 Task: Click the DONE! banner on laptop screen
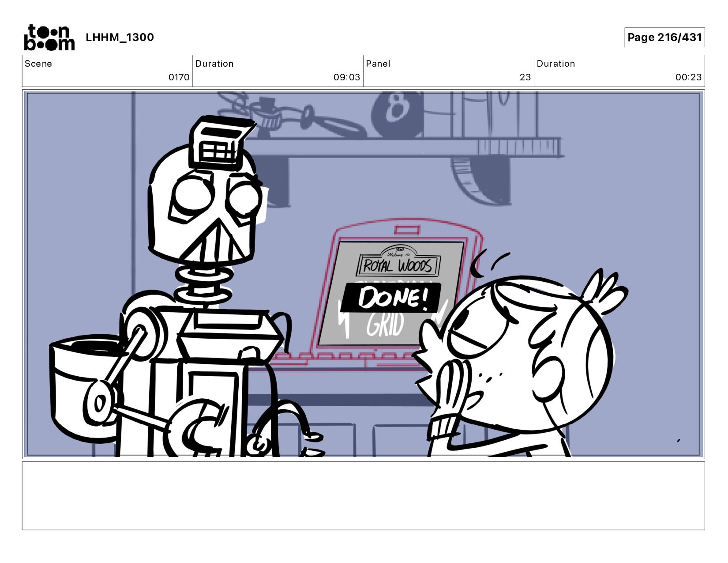click(392, 298)
